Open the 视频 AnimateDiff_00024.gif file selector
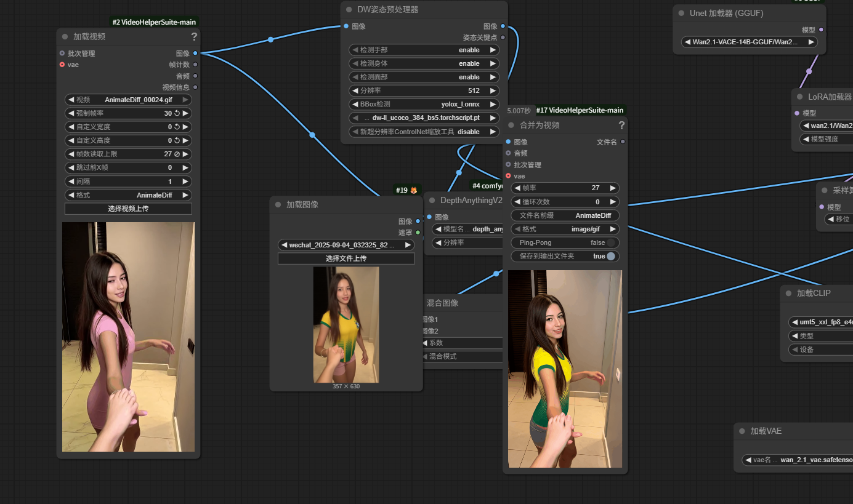The width and height of the screenshot is (853, 504). (128, 100)
